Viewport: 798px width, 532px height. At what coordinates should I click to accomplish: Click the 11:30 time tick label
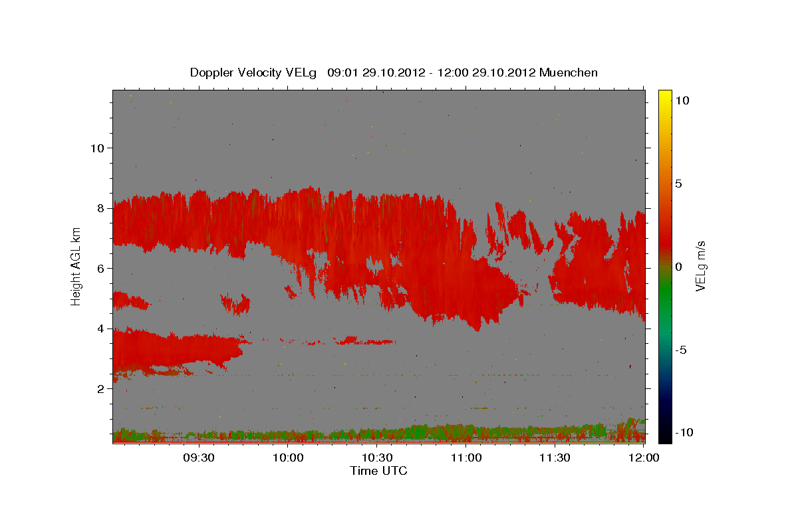(x=555, y=458)
